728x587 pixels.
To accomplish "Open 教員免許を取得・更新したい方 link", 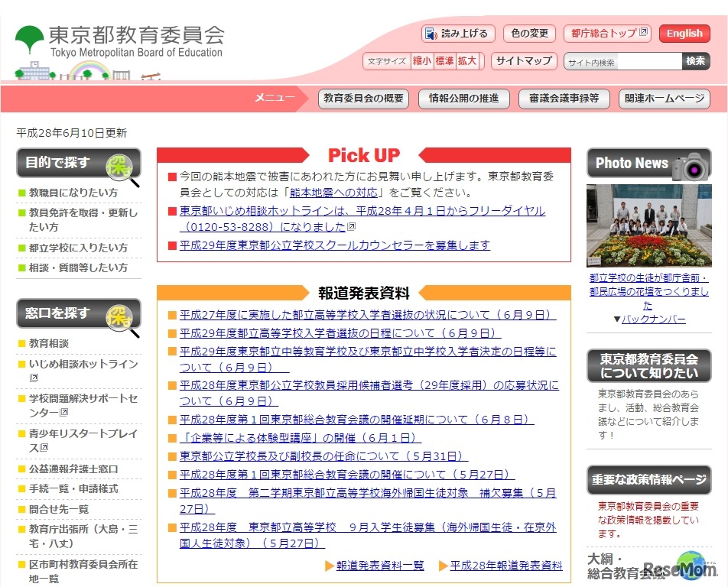I will tap(83, 220).
